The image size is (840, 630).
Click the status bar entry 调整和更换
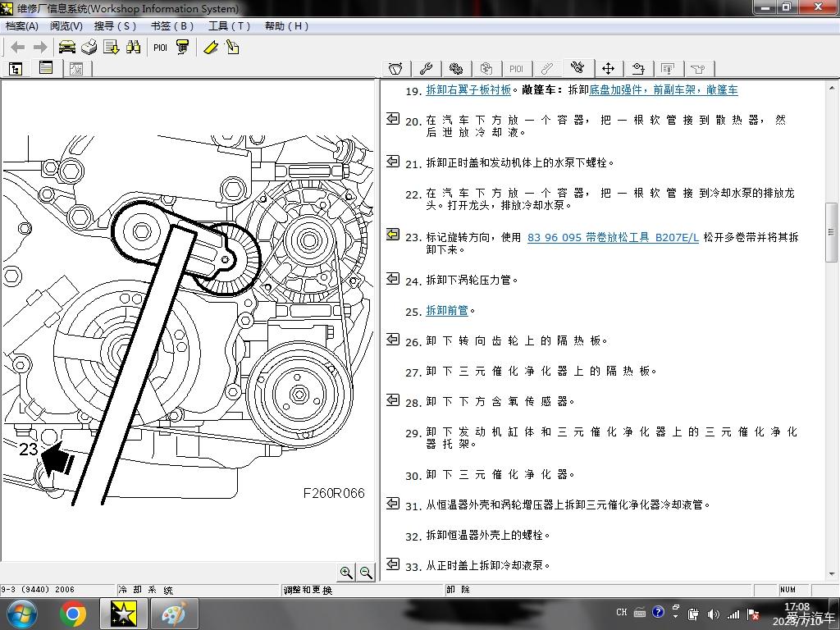tap(308, 590)
